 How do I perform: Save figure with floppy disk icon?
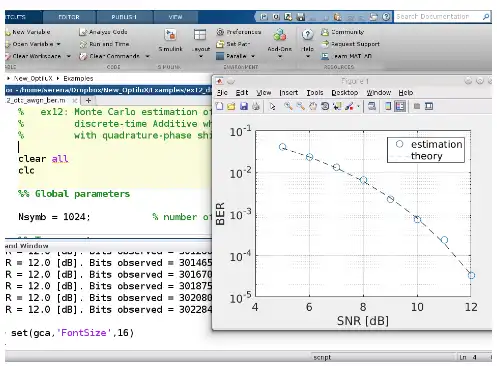[x=244, y=106]
